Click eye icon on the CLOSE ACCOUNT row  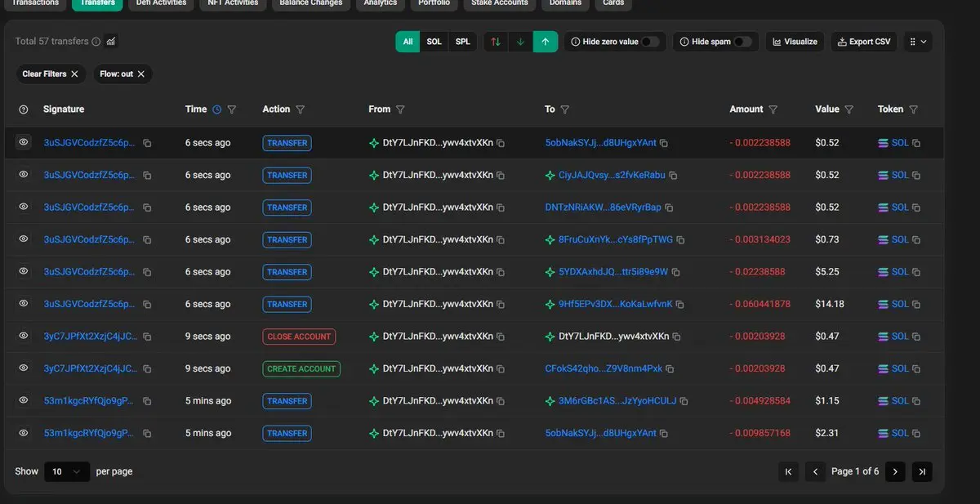[24, 337]
